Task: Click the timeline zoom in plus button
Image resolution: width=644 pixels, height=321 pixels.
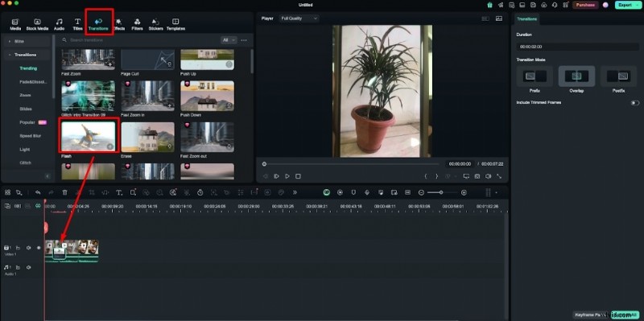Action: point(464,192)
